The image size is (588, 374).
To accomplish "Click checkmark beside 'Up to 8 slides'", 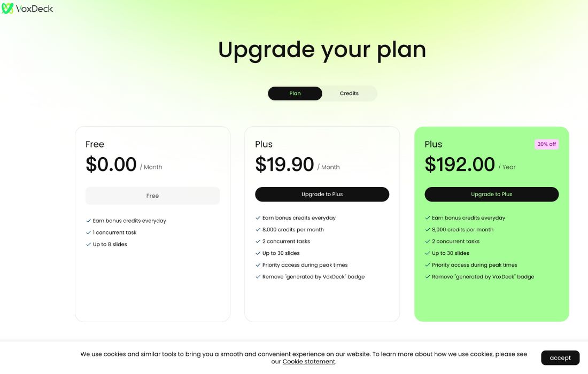I will [x=88, y=244].
